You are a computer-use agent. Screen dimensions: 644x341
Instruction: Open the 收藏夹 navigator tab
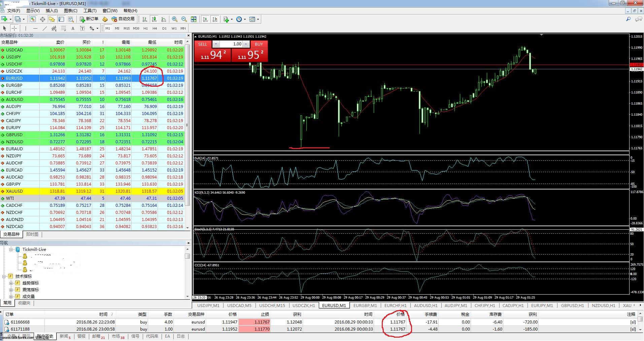pyautogui.click(x=24, y=303)
